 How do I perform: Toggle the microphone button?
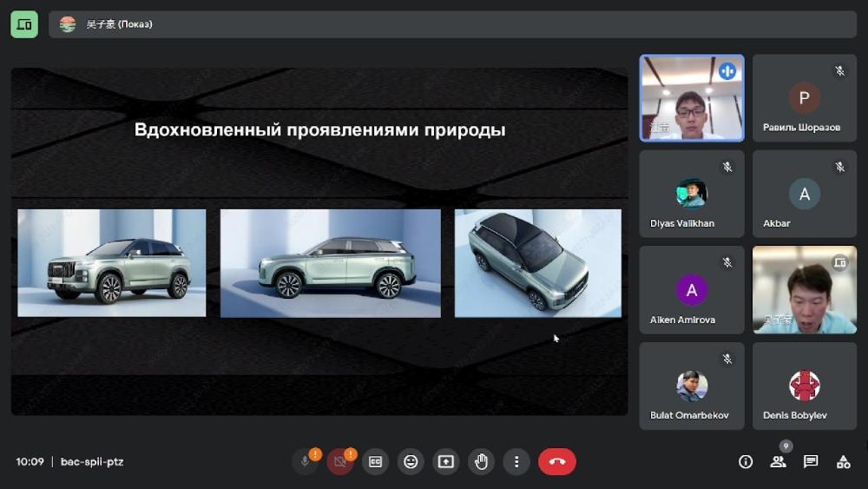point(305,461)
